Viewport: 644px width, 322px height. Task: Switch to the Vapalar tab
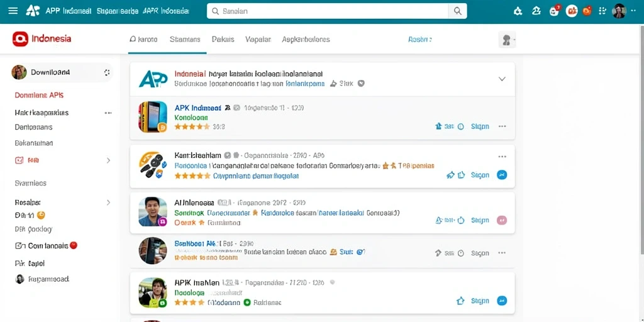(x=258, y=40)
